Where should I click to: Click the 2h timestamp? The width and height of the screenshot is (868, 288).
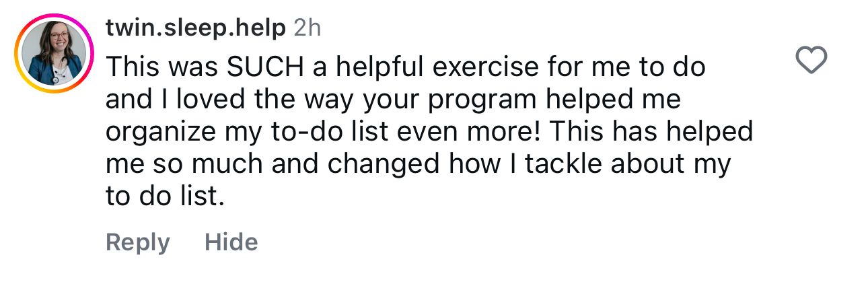coord(308,29)
